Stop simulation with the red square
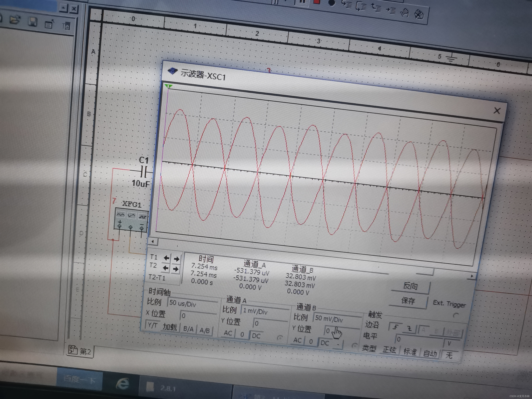532x399 pixels. (x=316, y=2)
